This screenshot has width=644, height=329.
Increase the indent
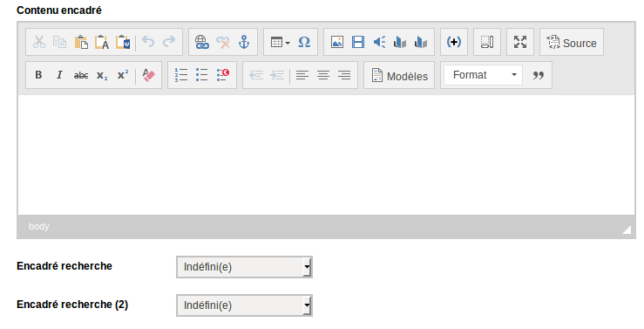click(277, 75)
